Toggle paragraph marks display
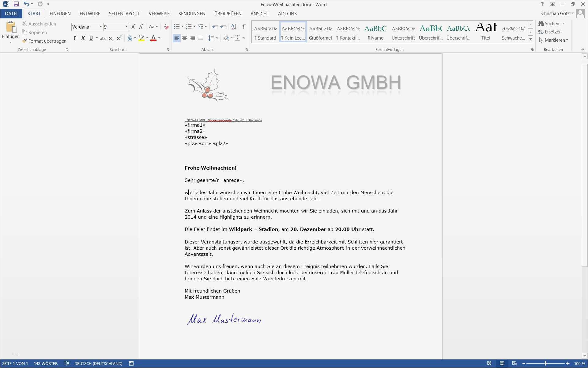The width and height of the screenshot is (588, 368). [x=244, y=27]
